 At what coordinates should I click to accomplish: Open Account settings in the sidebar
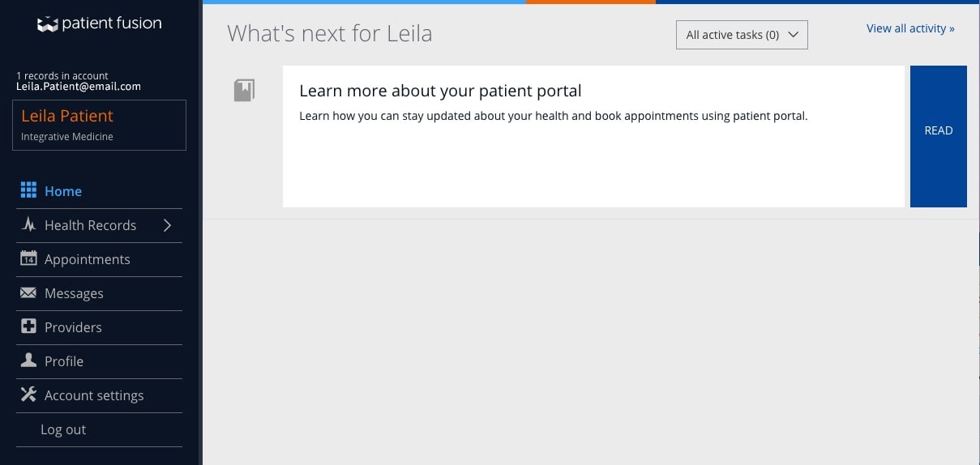pyautogui.click(x=94, y=395)
